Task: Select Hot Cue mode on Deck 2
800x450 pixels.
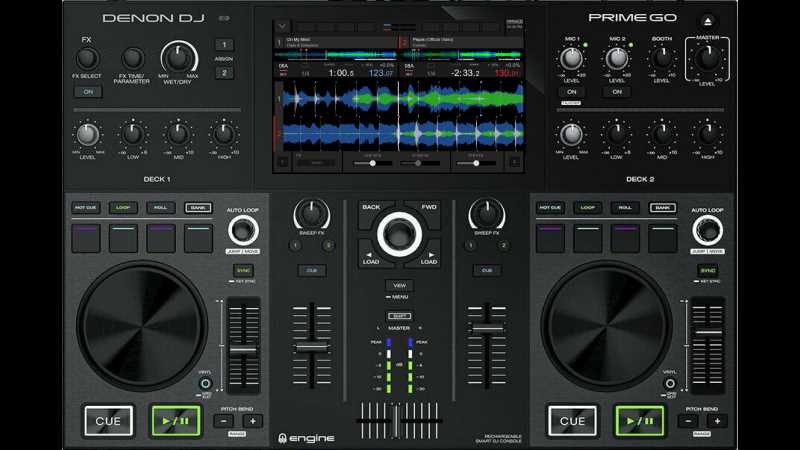Action: click(550, 208)
